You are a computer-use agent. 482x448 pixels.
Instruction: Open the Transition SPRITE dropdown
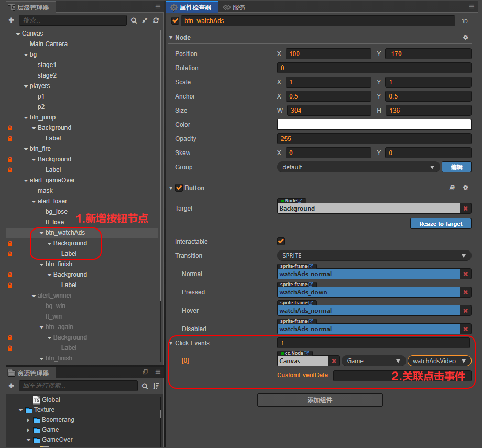(x=374, y=256)
